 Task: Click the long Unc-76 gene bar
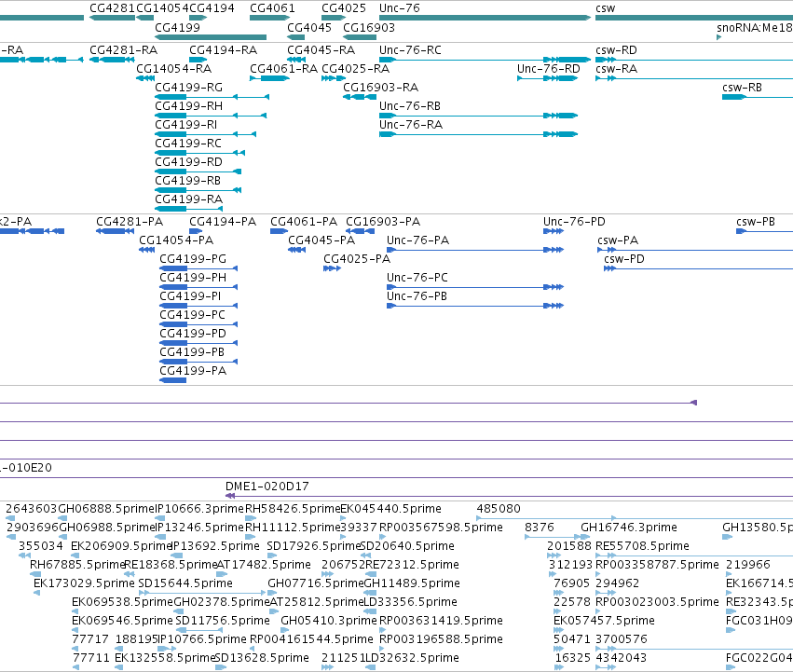coord(485,18)
